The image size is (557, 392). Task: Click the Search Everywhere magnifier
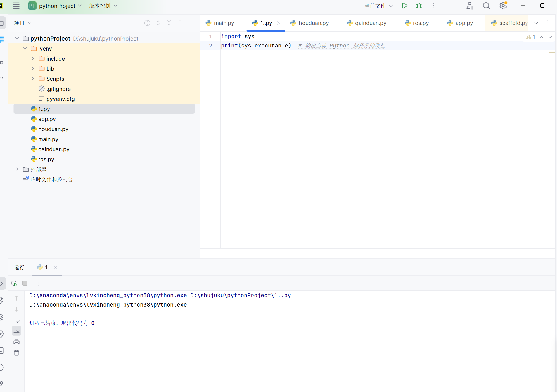(x=486, y=6)
